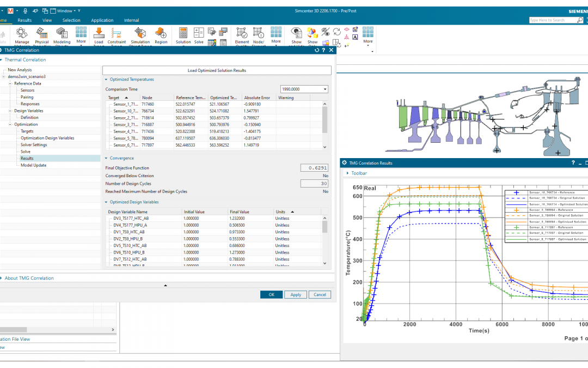This screenshot has width=588, height=368.
Task: Click the Physical Properties ribbon icon
Action: pyautogui.click(x=41, y=36)
